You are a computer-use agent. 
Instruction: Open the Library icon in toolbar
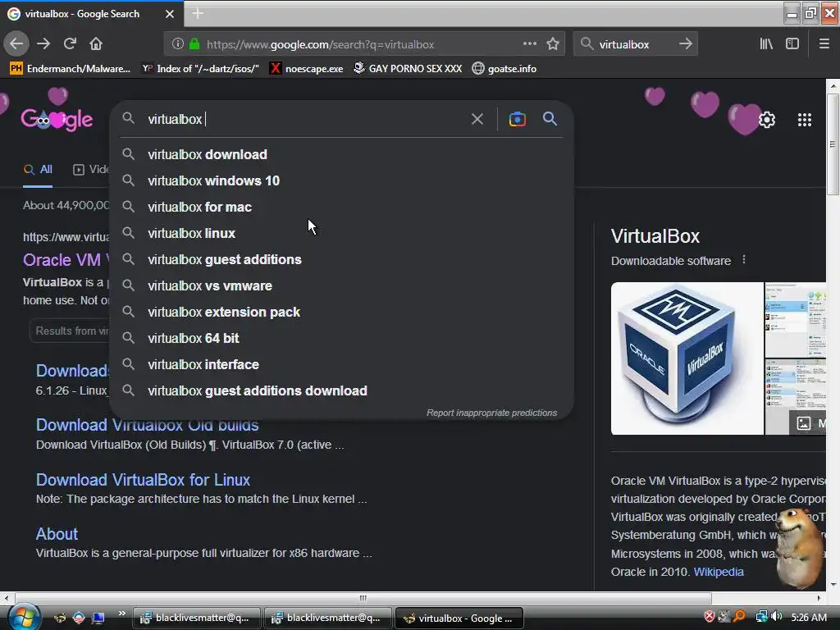point(766,44)
